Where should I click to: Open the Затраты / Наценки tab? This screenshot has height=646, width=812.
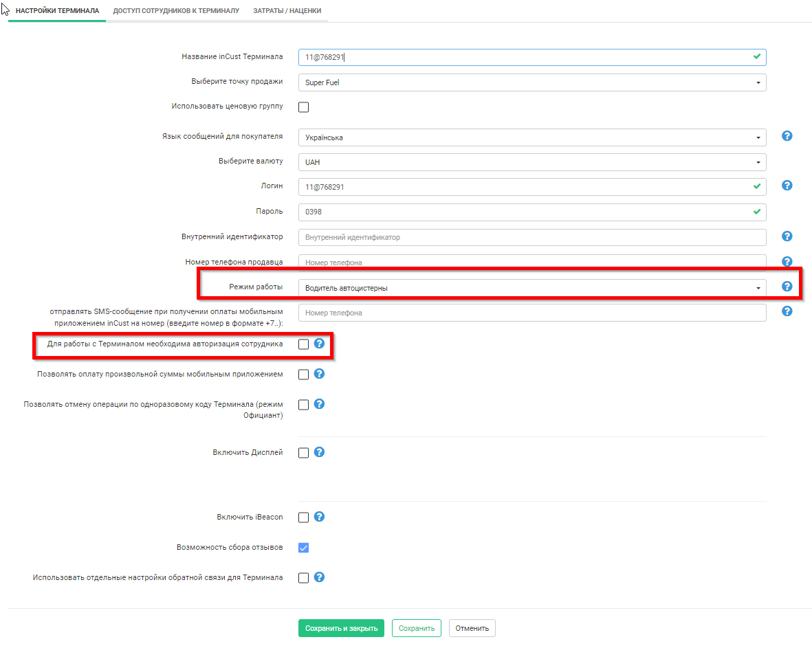pyautogui.click(x=287, y=11)
